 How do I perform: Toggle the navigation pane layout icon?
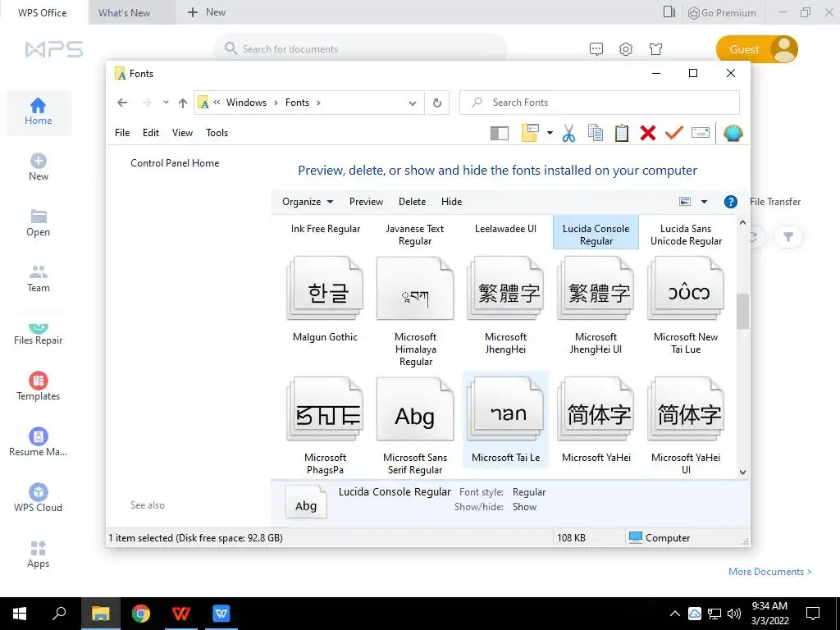[x=500, y=133]
